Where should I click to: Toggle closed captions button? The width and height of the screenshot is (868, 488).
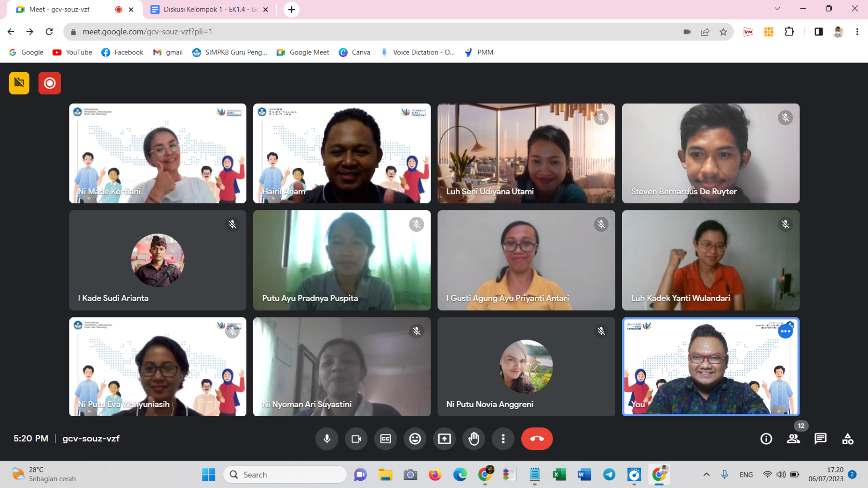point(386,439)
